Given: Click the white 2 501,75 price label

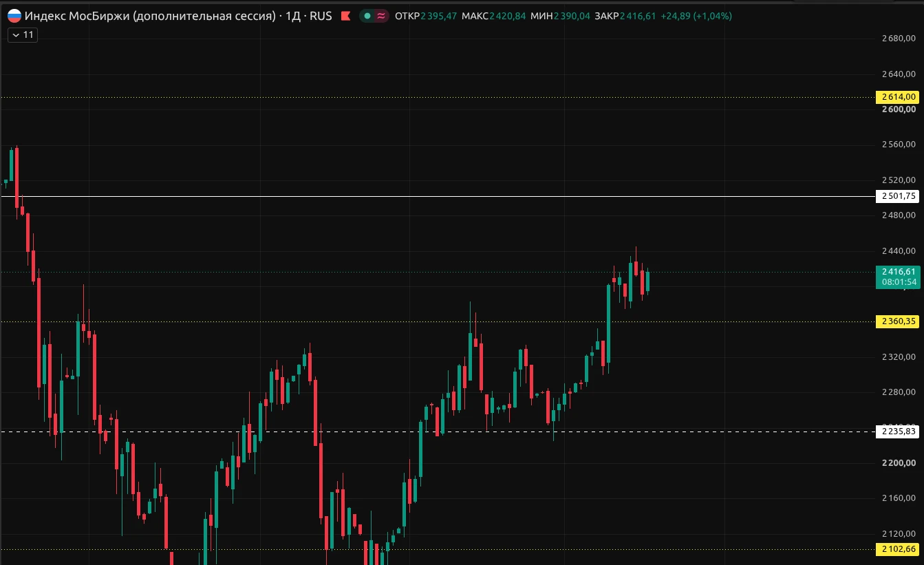Looking at the screenshot, I should point(897,196).
